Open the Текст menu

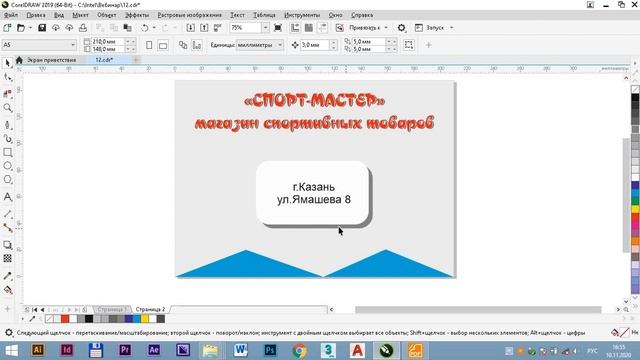[x=237, y=15]
